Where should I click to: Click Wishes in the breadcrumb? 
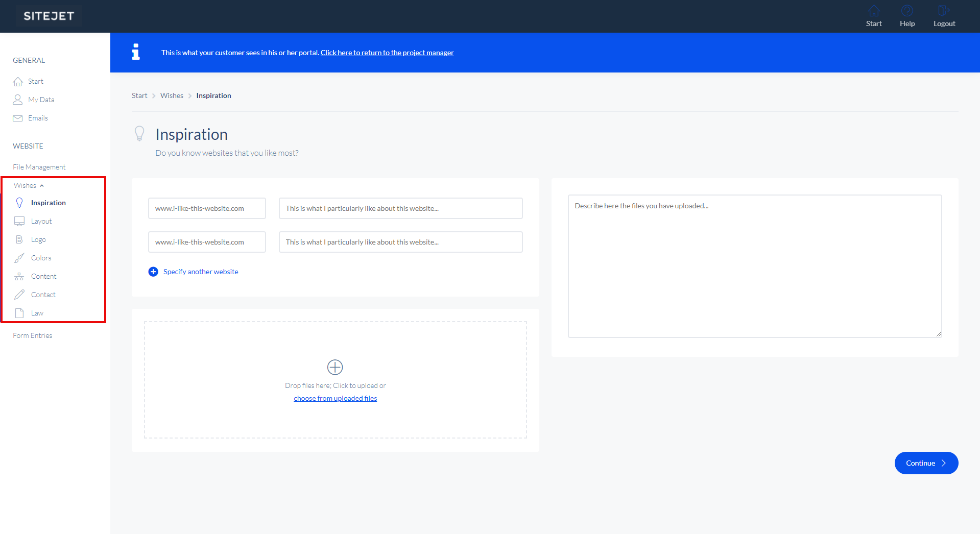point(172,95)
